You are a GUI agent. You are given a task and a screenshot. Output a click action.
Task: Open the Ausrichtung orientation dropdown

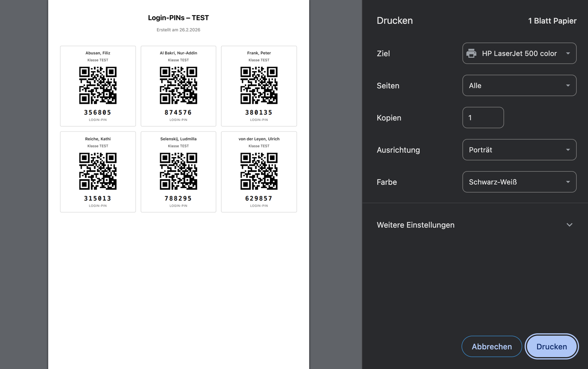tap(519, 150)
